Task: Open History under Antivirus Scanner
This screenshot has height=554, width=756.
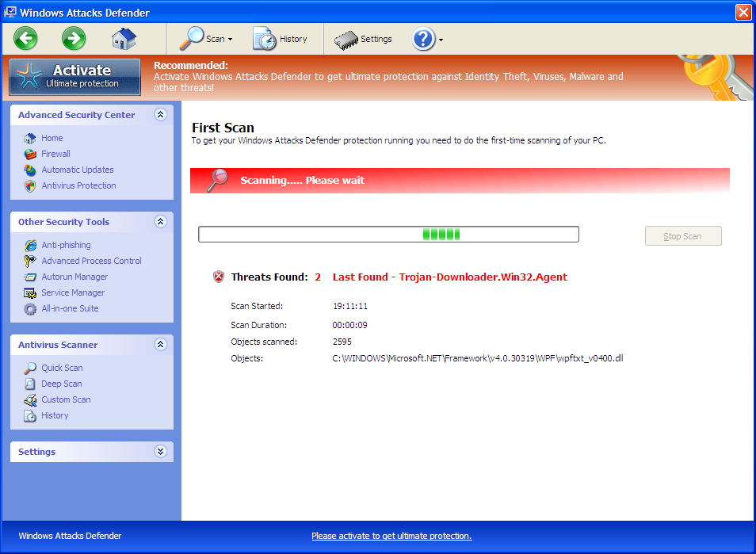Action: [x=55, y=415]
